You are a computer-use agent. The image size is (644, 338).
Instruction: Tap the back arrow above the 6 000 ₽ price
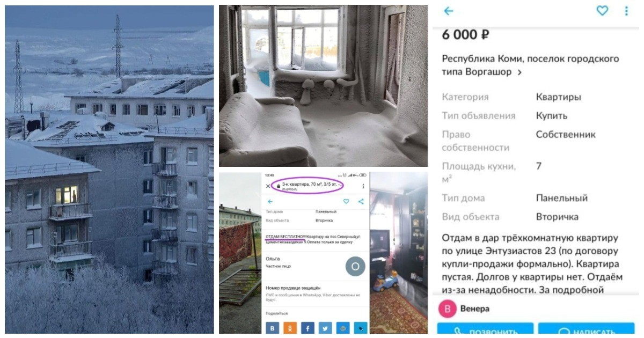pyautogui.click(x=449, y=11)
